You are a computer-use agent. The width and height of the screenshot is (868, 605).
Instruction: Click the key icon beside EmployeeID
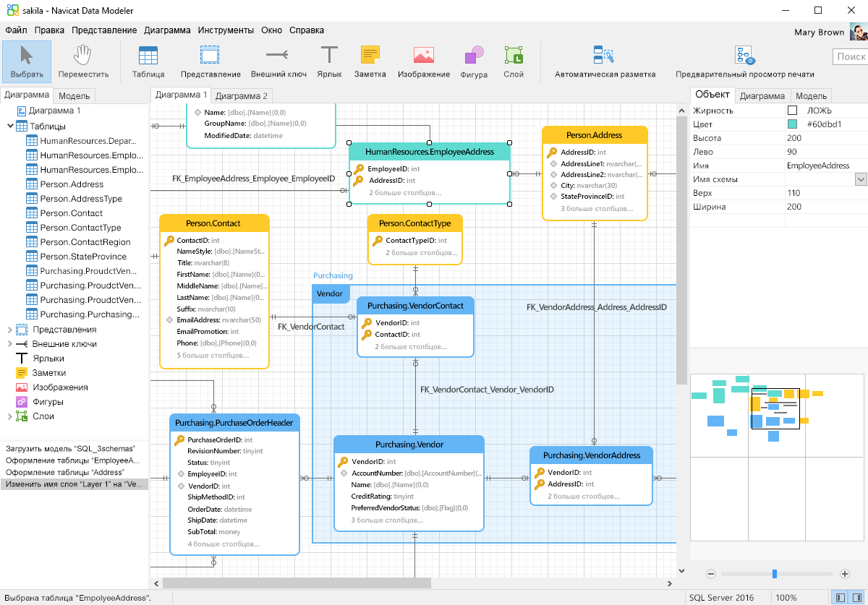tap(359, 168)
